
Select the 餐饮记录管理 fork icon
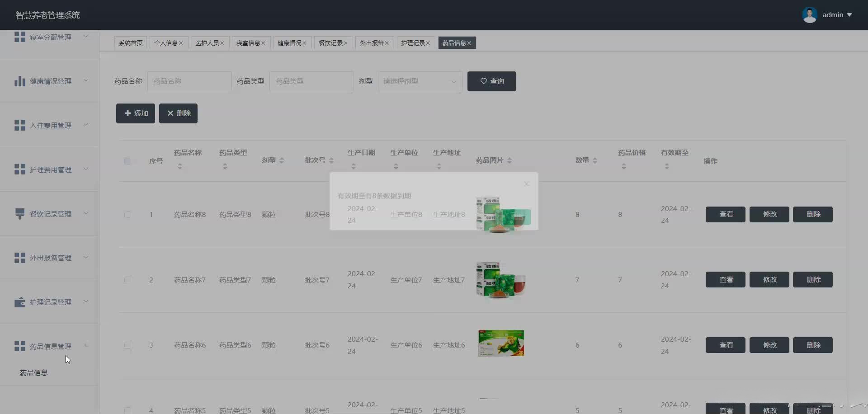(19, 213)
